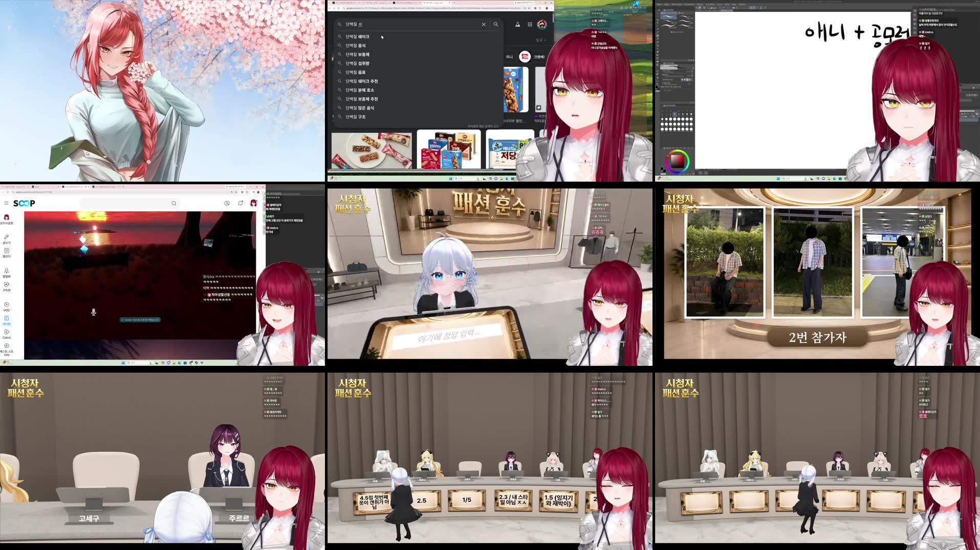The width and height of the screenshot is (980, 550).
Task: Clear the Google search box with the X
Action: 484,25
